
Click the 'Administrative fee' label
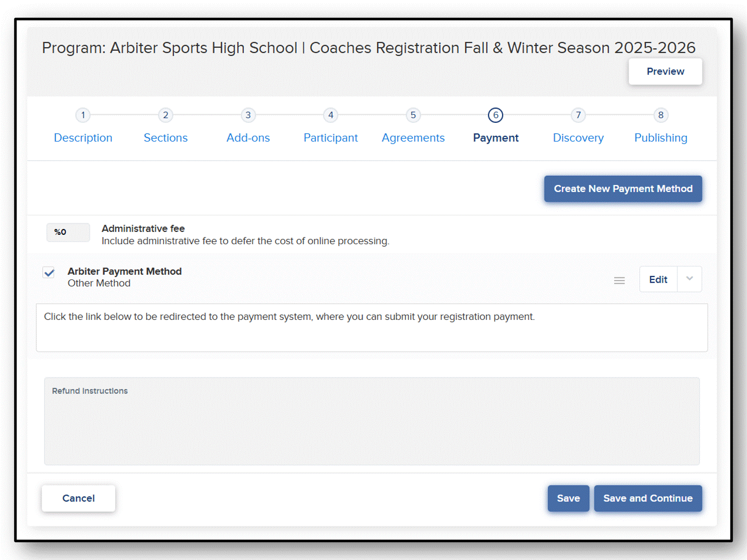point(143,229)
